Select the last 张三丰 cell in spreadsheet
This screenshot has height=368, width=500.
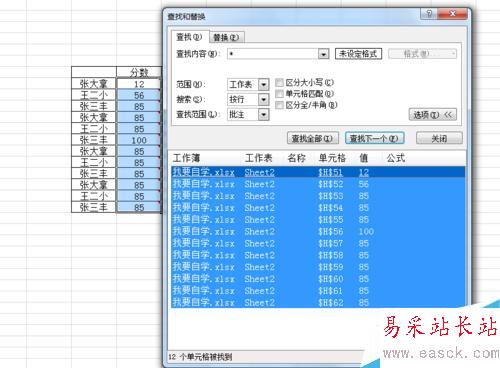94,207
